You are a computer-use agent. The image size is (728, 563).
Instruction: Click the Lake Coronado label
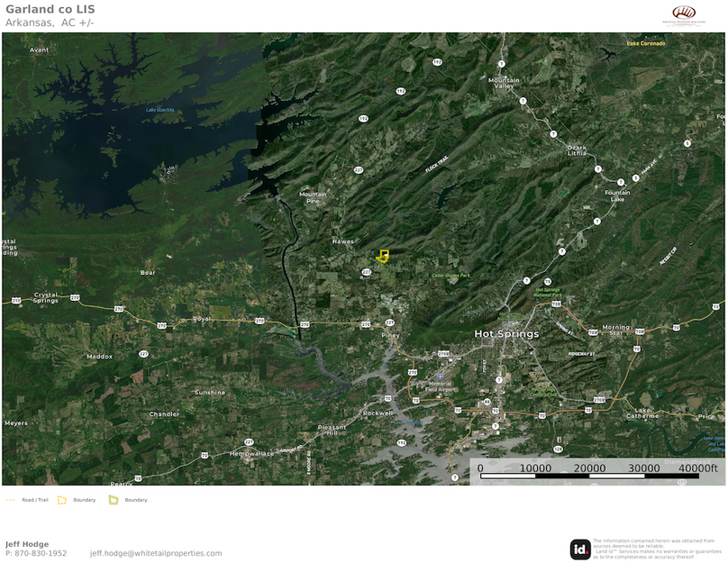[646, 43]
